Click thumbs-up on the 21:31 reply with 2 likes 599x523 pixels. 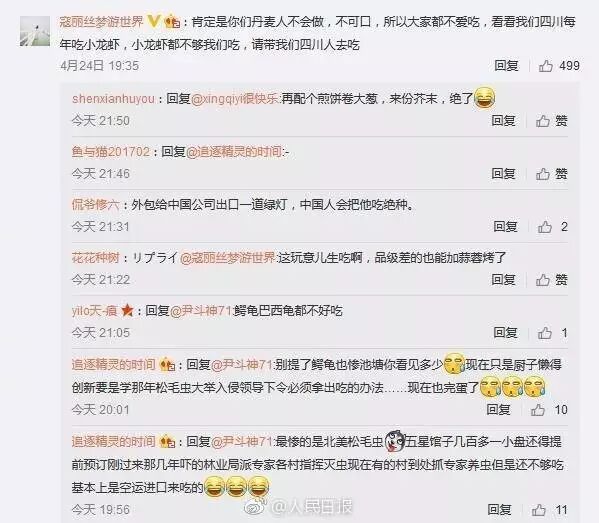[545, 227]
